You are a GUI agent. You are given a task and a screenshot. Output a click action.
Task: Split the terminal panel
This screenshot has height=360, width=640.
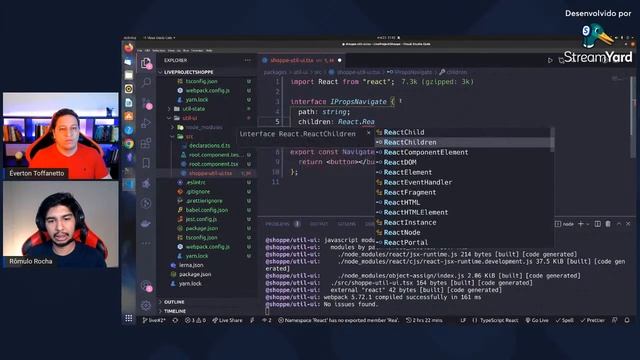pyautogui.click(x=598, y=224)
